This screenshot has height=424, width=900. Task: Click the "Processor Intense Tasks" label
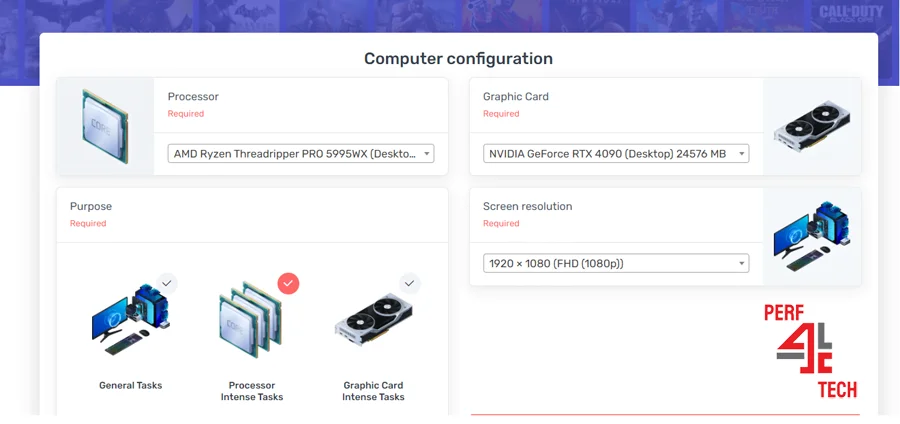[x=252, y=391]
